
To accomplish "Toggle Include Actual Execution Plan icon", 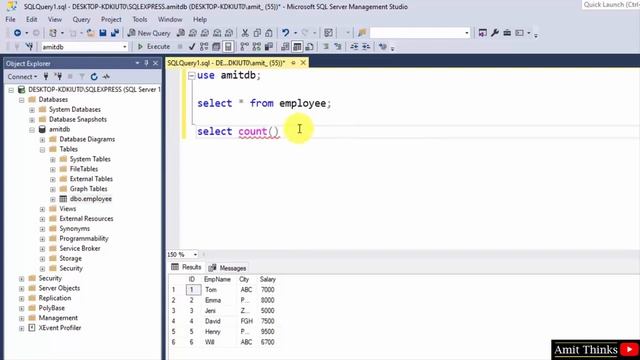I will (244, 47).
